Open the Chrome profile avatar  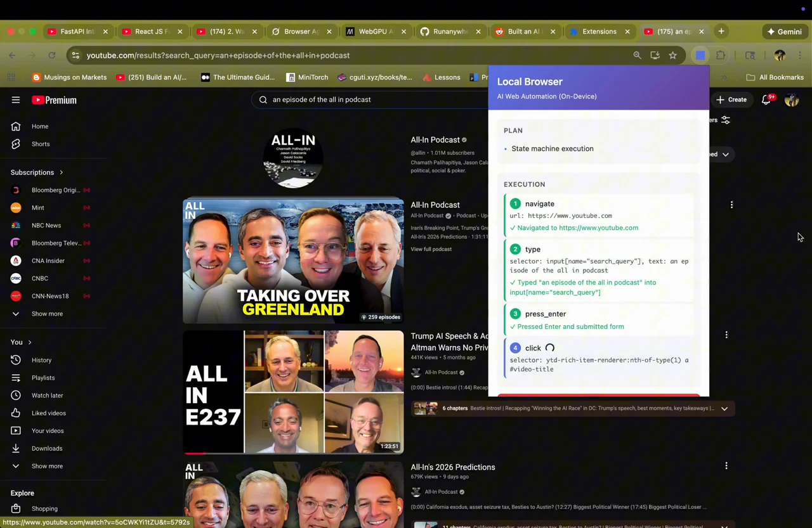pyautogui.click(x=780, y=55)
